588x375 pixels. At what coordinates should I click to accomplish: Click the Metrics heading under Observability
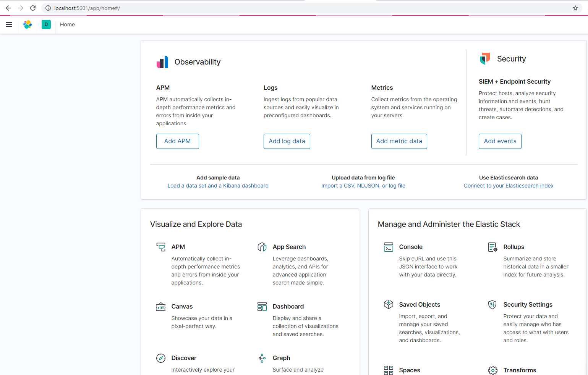tap(382, 88)
